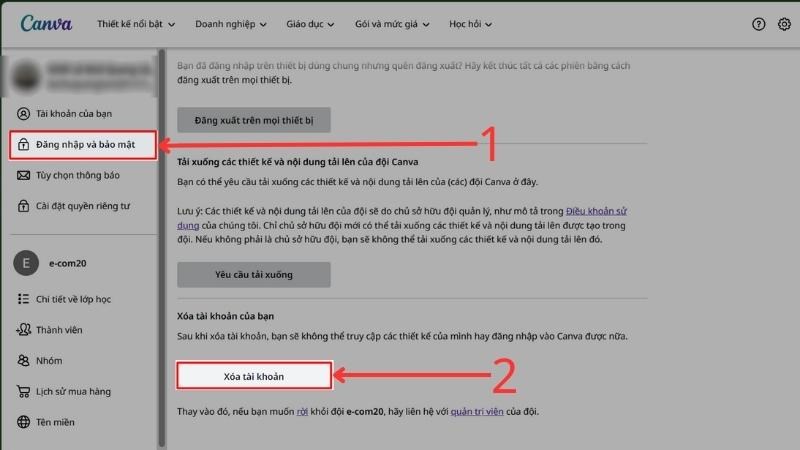Open Cài đặt quyền riêng tư page
The image size is (800, 450).
pos(83,206)
